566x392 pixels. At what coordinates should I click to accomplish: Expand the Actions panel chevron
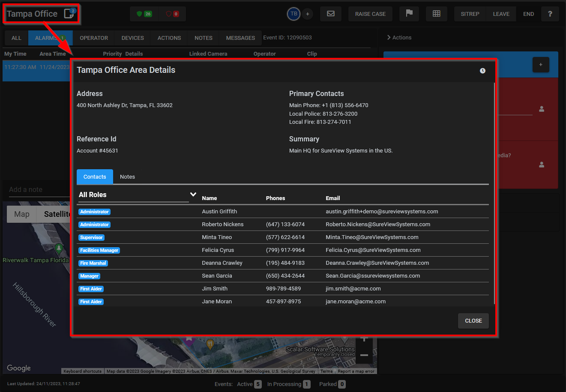[389, 37]
